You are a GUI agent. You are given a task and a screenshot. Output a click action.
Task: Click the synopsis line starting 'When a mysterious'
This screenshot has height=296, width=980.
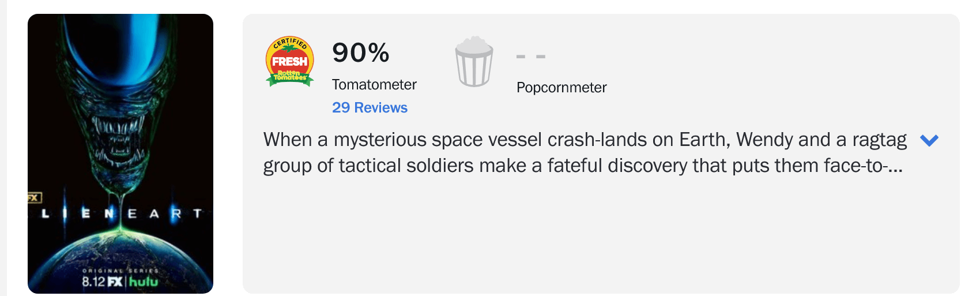click(585, 140)
